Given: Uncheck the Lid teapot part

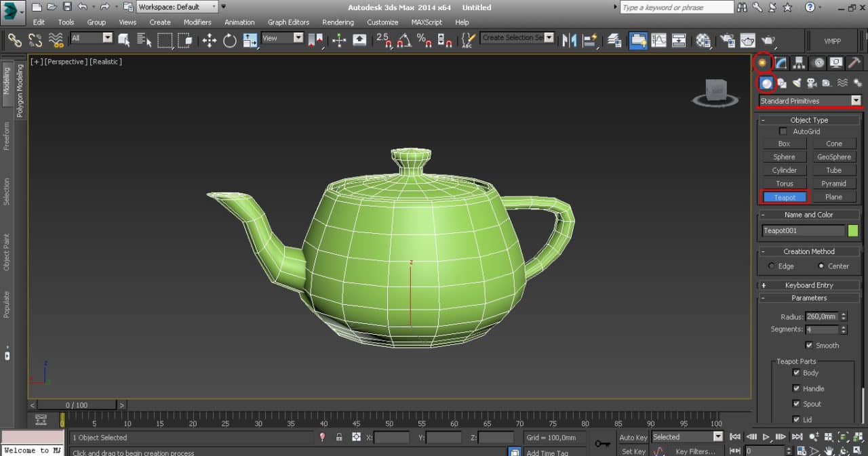Looking at the screenshot, I should 795,419.
